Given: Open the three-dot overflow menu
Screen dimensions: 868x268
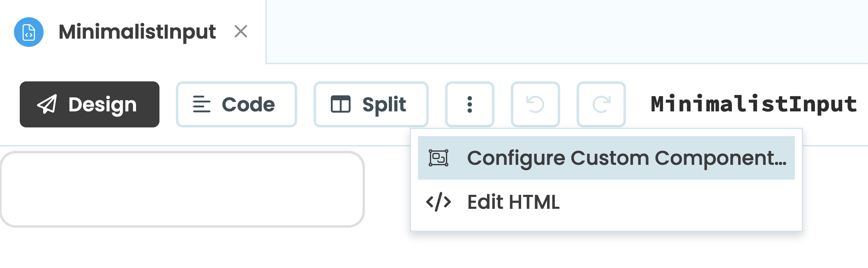Looking at the screenshot, I should point(469,104).
